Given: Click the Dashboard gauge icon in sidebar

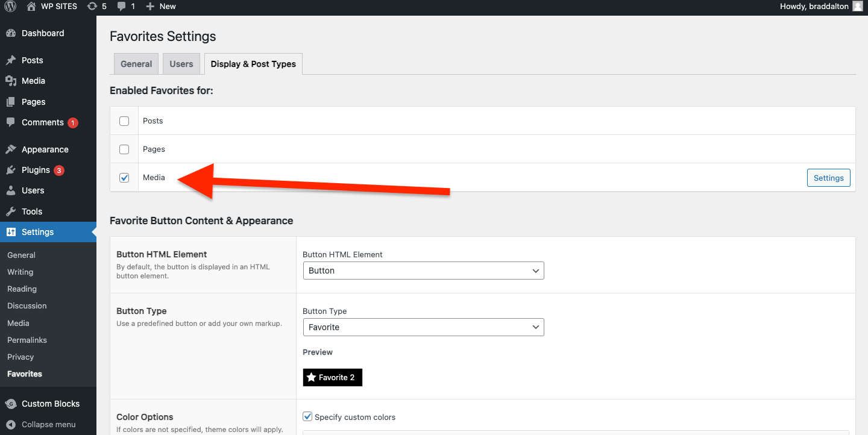Looking at the screenshot, I should click(11, 33).
